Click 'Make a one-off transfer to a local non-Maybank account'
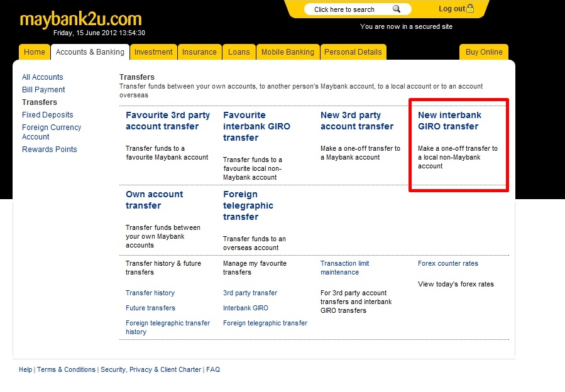The width and height of the screenshot is (565, 392). tap(458, 157)
